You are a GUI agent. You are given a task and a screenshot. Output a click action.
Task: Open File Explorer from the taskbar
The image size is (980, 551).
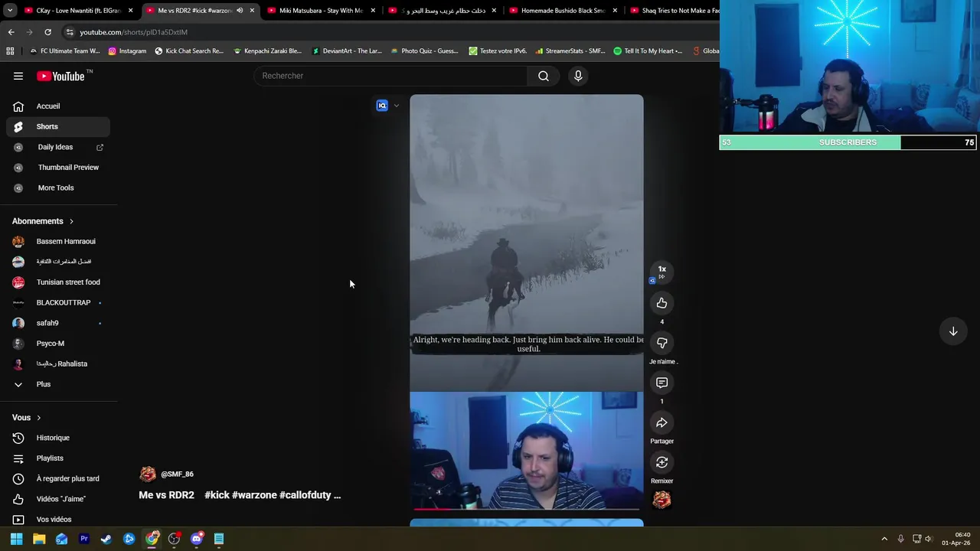pyautogui.click(x=39, y=539)
